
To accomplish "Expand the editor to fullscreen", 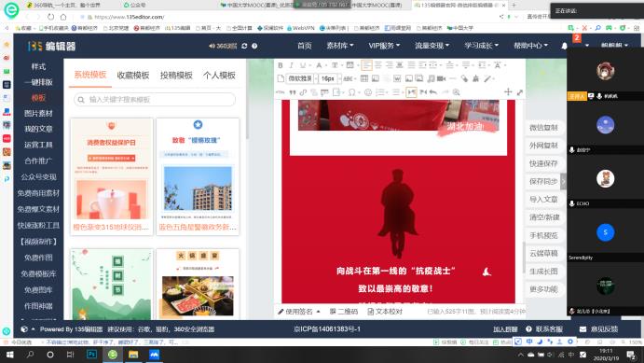I will 520,92.
